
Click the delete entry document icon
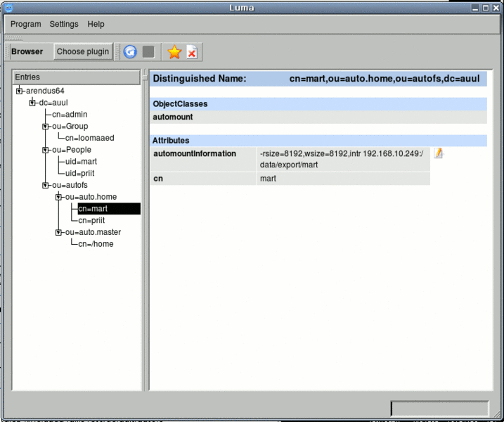[192, 52]
